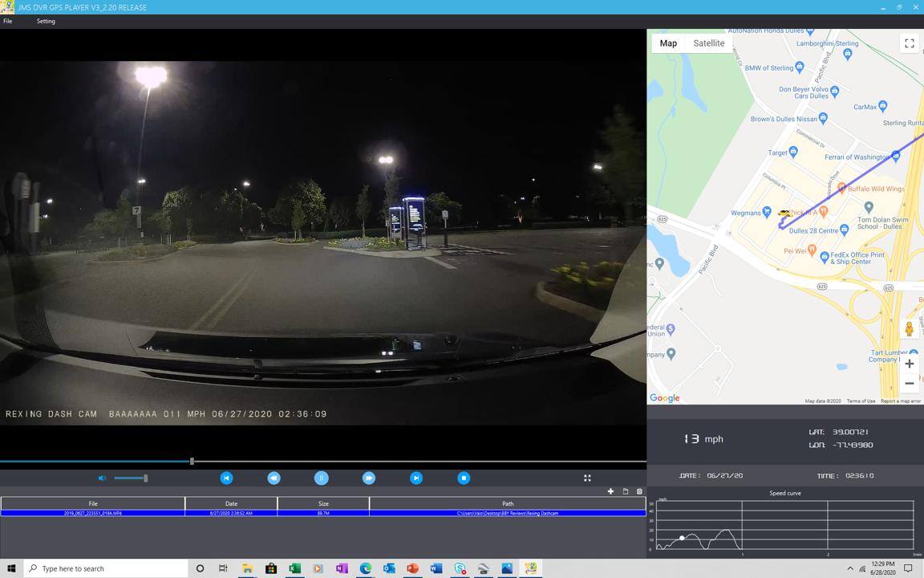Toggle the map fullscreen view

(909, 43)
